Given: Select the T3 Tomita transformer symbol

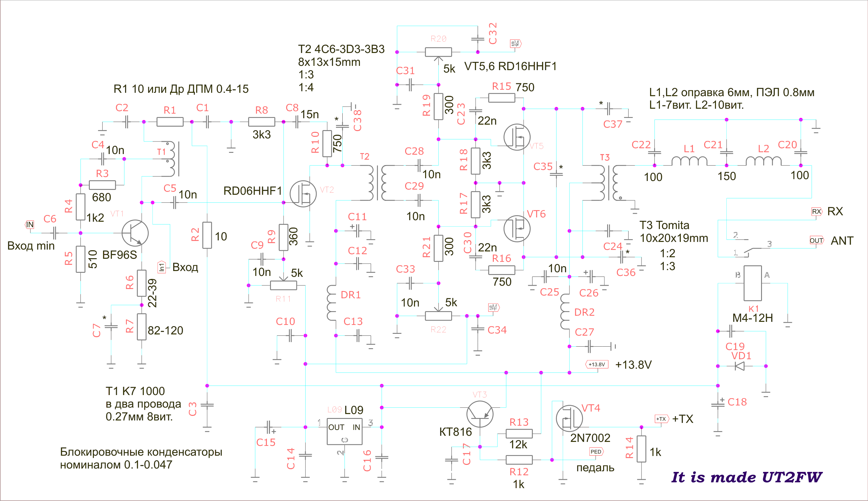Looking at the screenshot, I should coord(609,183).
